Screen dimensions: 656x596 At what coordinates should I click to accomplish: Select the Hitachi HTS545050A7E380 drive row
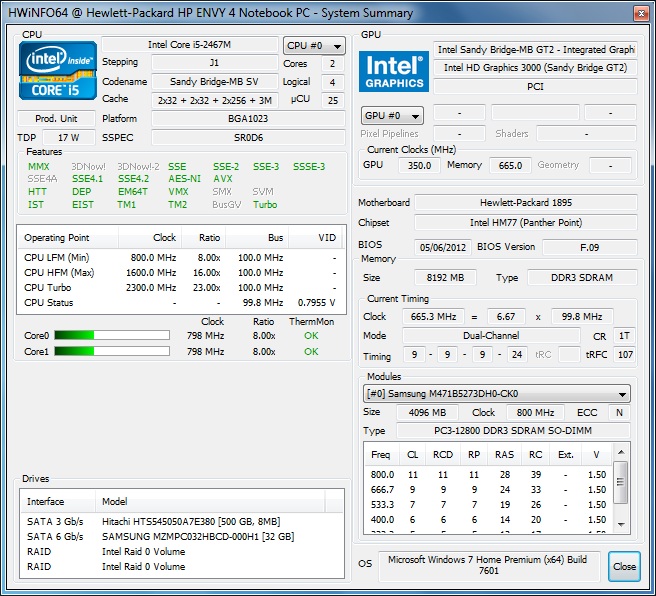pyautogui.click(x=182, y=522)
